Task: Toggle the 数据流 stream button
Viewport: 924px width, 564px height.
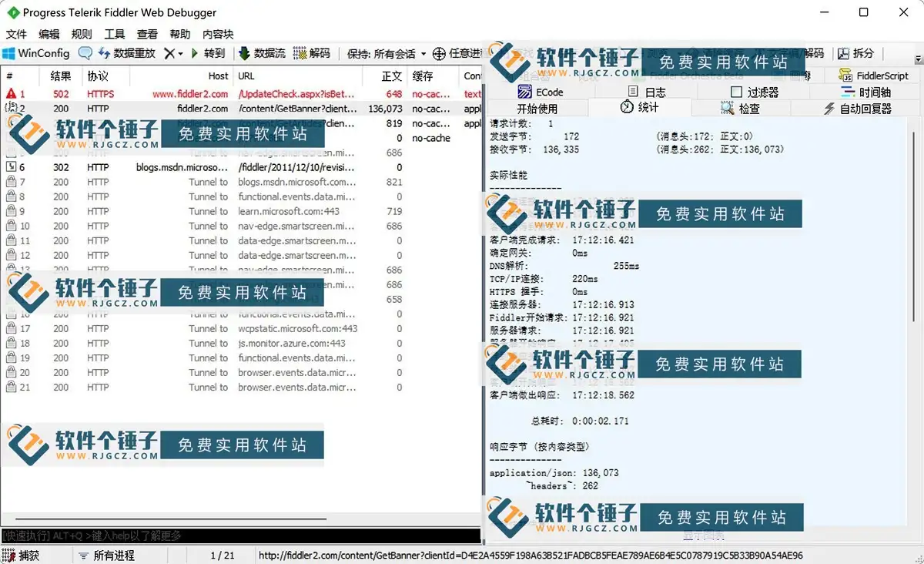Action: point(263,53)
